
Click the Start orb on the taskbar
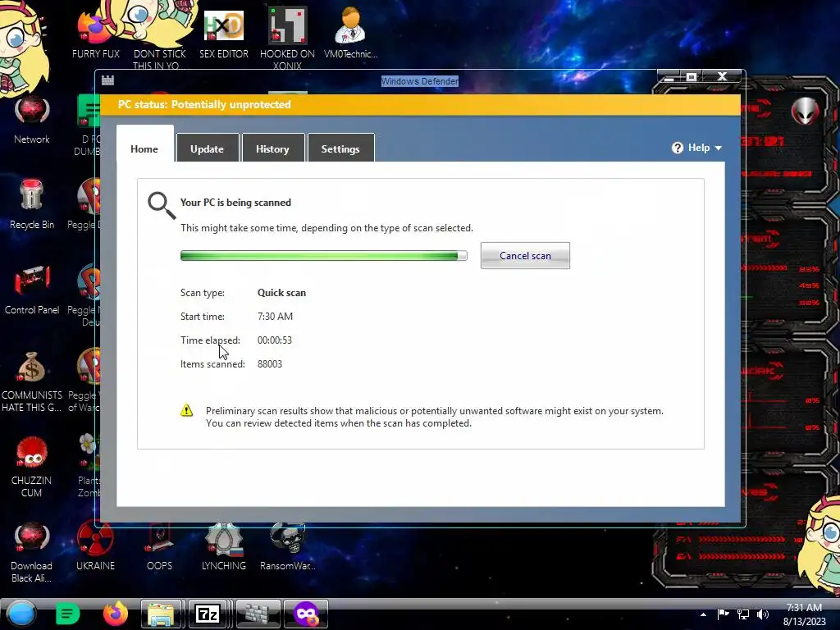(21, 614)
